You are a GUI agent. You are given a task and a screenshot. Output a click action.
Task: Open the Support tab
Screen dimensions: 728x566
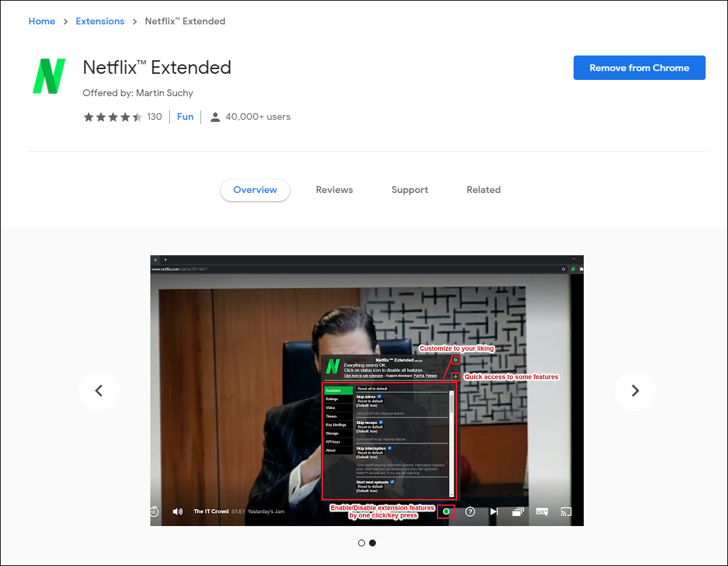(x=410, y=190)
